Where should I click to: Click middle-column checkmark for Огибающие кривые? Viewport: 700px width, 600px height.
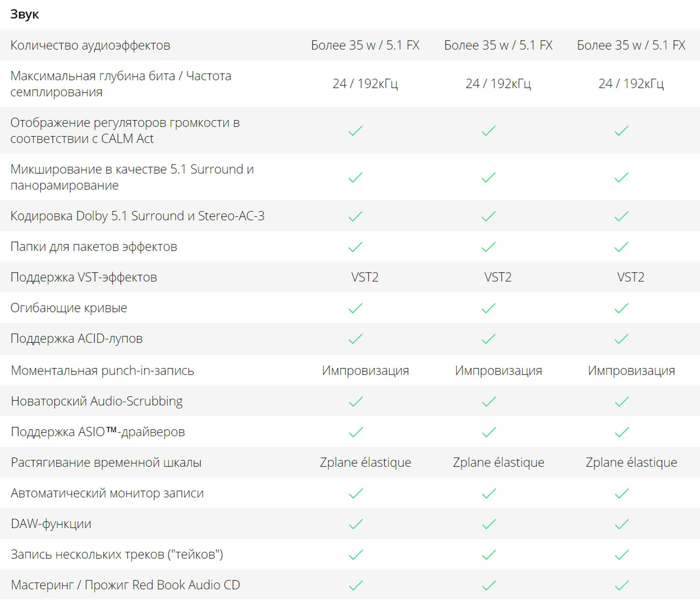[x=489, y=308]
